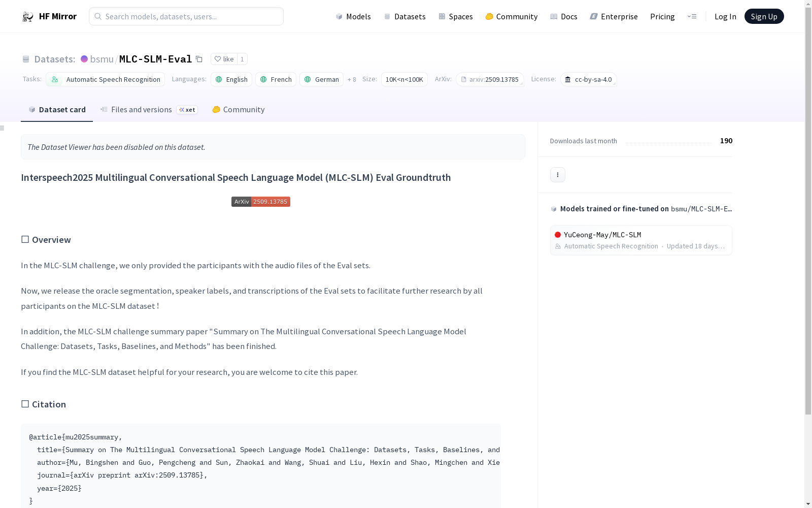
Task: Open Spaces from the top navigation
Action: click(x=456, y=16)
